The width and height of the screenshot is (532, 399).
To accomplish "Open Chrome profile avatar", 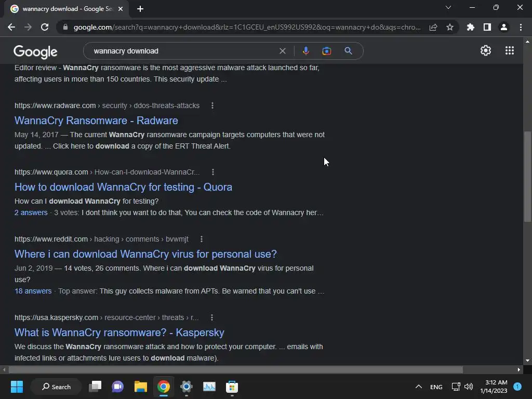I will (504, 27).
